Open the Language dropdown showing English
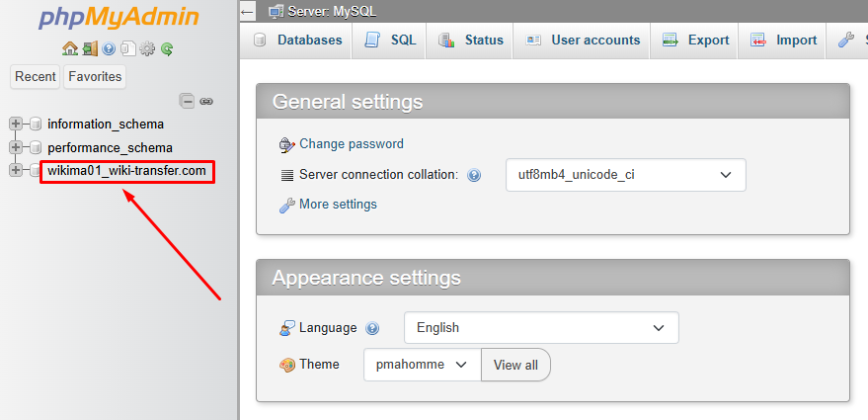The image size is (868, 420). pos(541,327)
